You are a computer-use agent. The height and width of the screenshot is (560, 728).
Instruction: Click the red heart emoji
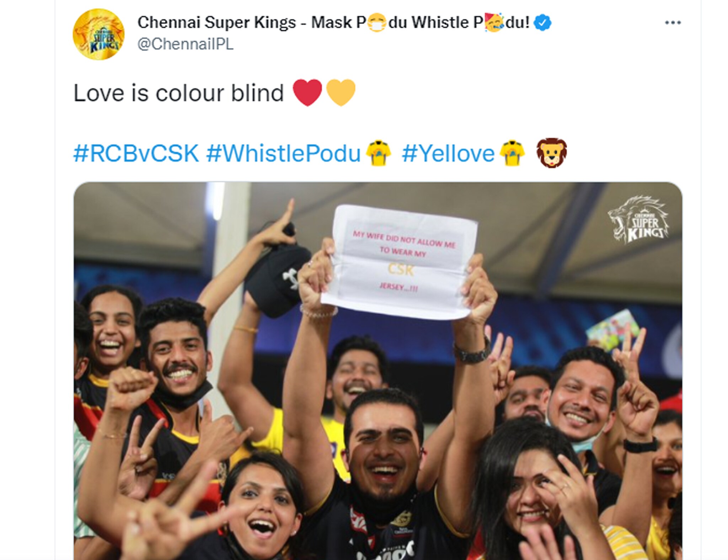pyautogui.click(x=307, y=92)
